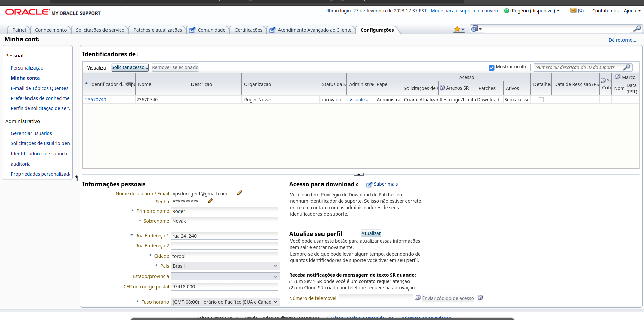This screenshot has width=644, height=320.
Task: Click the Remover selecionado button
Action: [175, 67]
